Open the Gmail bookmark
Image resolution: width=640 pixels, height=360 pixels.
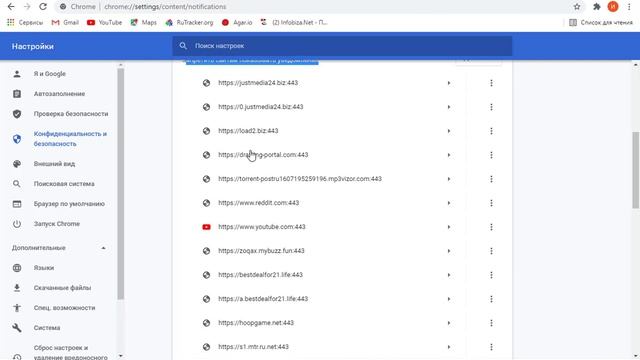(65, 22)
